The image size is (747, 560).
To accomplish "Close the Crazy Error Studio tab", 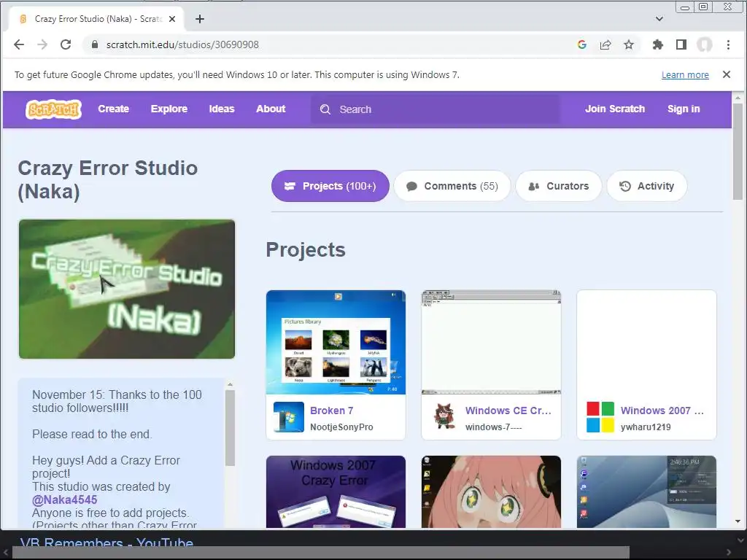I will tap(172, 19).
